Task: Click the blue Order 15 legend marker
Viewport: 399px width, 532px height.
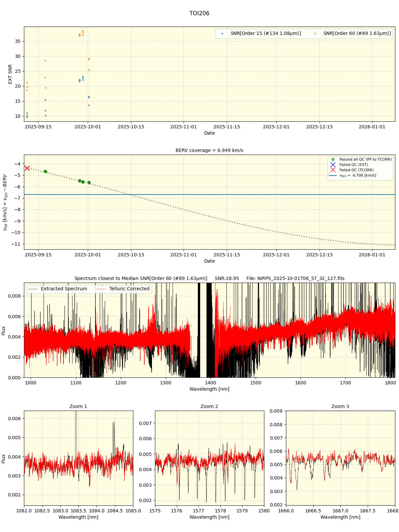Action: pyautogui.click(x=222, y=34)
